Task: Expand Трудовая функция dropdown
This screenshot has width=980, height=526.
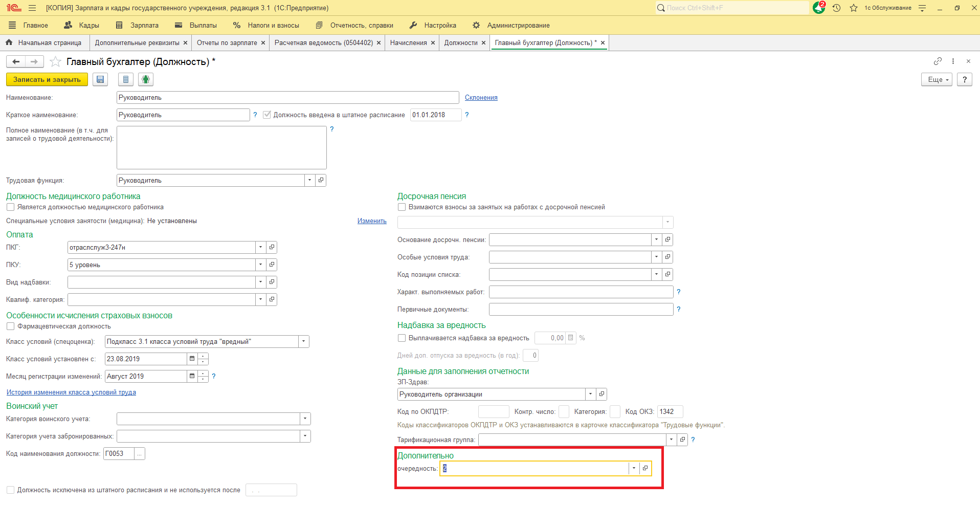Action: [309, 180]
